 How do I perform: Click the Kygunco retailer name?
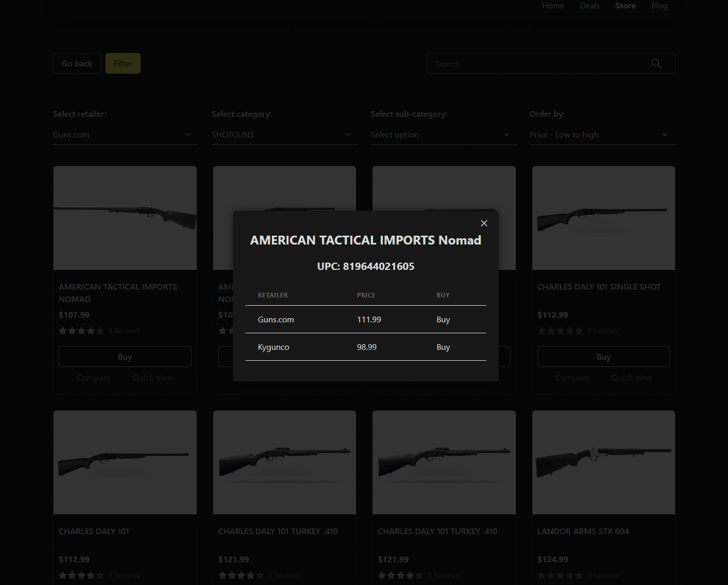pos(273,347)
